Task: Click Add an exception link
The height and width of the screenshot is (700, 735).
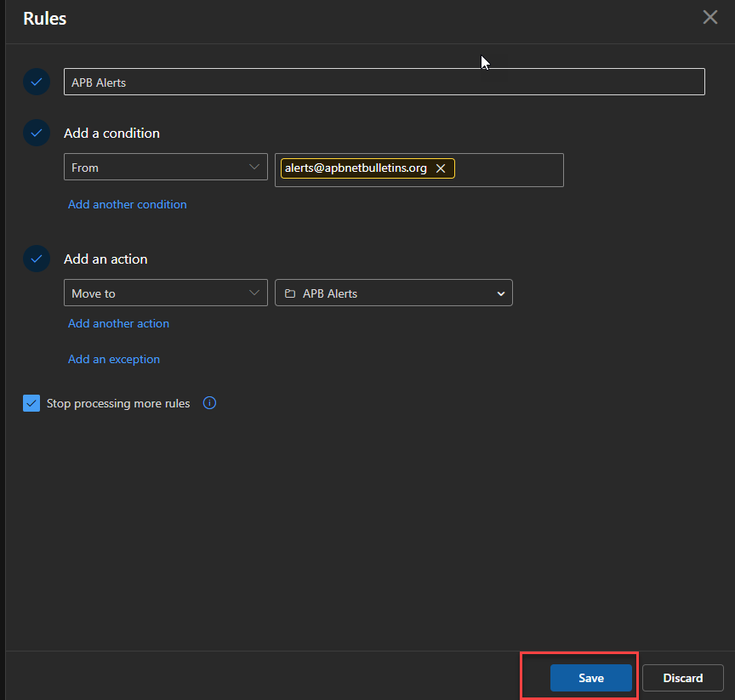Action: [114, 359]
